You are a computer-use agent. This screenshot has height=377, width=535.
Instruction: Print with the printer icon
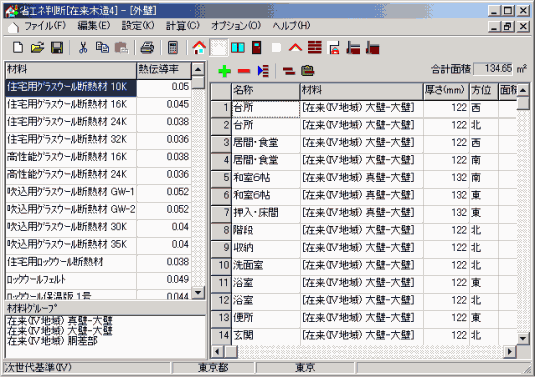click(x=147, y=47)
